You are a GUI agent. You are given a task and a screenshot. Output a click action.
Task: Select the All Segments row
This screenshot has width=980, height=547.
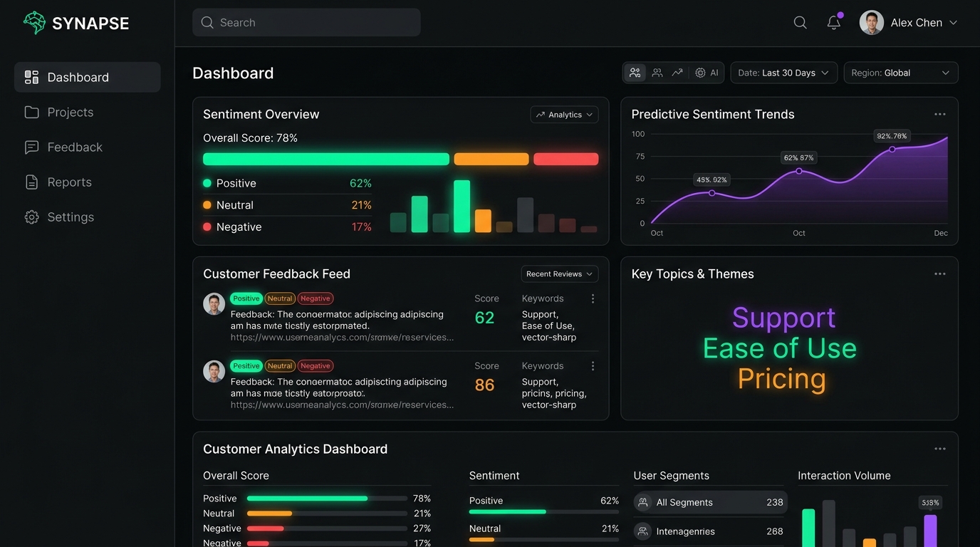pos(710,502)
